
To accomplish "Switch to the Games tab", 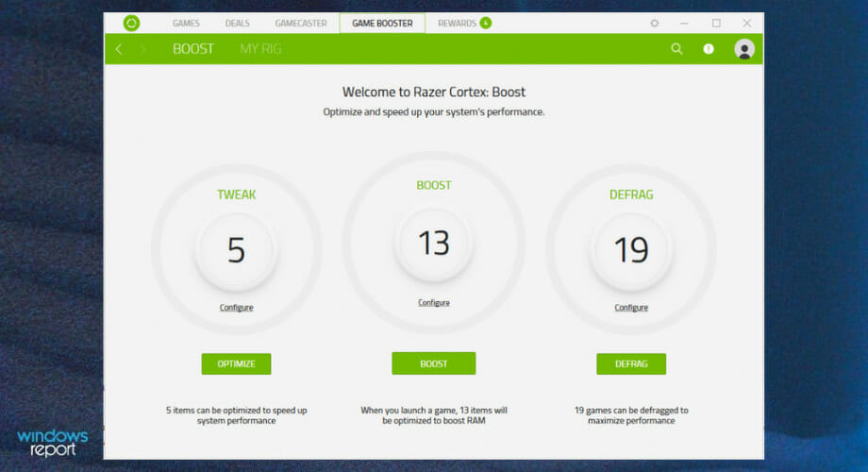I will pos(186,24).
